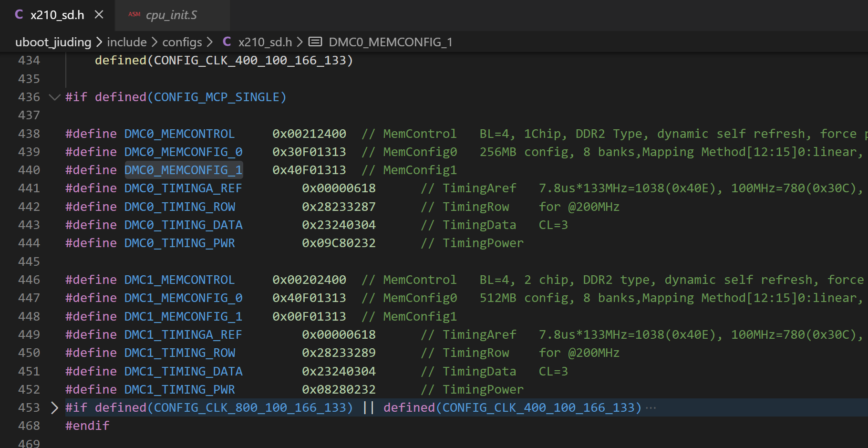The image size is (868, 448).
Task: Click line number 440 in the gutter
Action: [29, 170]
